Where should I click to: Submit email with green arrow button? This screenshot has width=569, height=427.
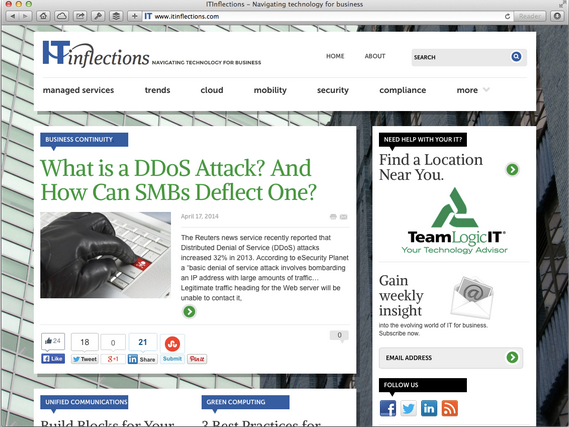pyautogui.click(x=512, y=357)
